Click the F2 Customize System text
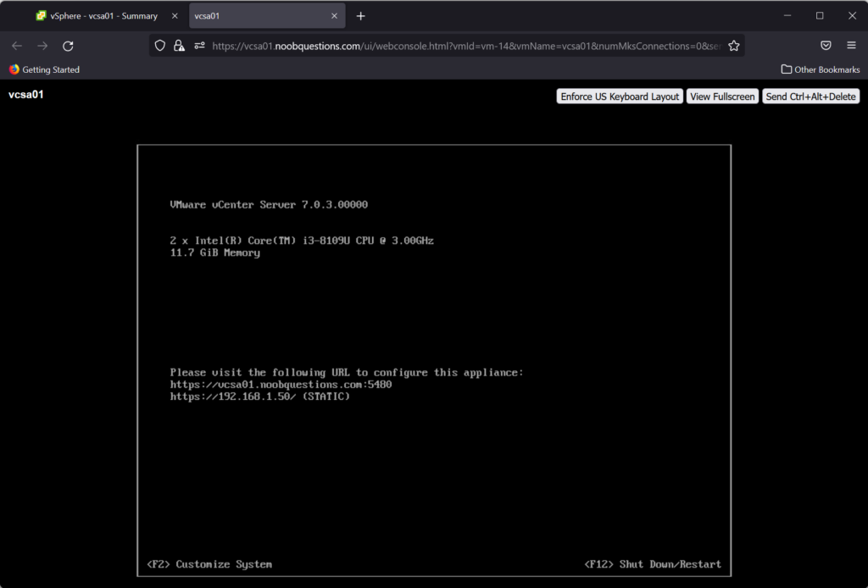Screen dimensions: 868x588 (210, 564)
